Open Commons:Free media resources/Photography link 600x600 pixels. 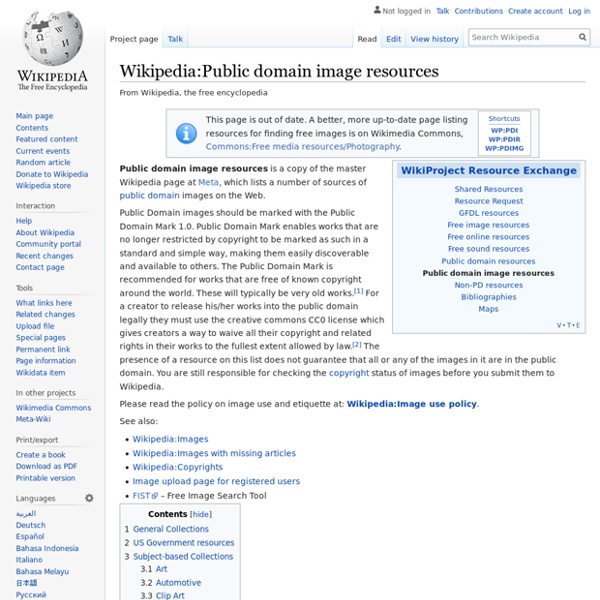tap(303, 147)
